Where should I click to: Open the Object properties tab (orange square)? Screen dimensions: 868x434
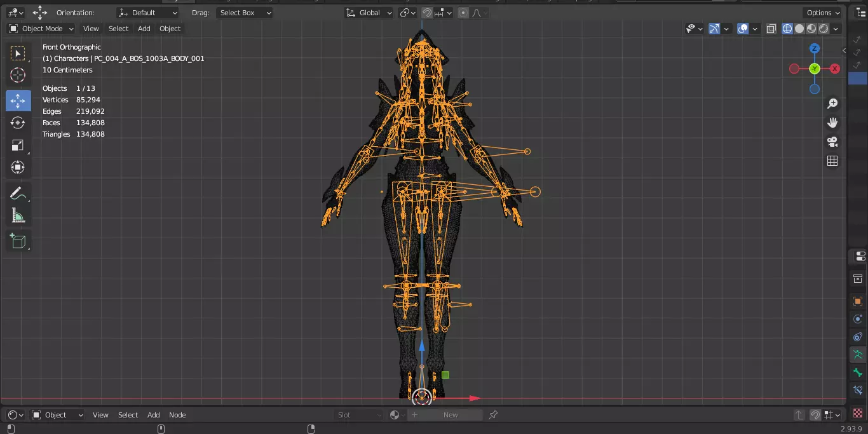(x=858, y=301)
